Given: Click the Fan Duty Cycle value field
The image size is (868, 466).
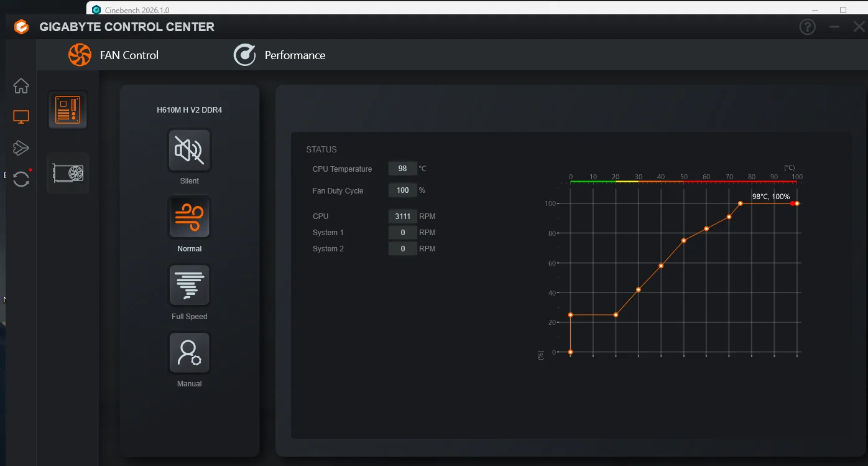Looking at the screenshot, I should (403, 190).
